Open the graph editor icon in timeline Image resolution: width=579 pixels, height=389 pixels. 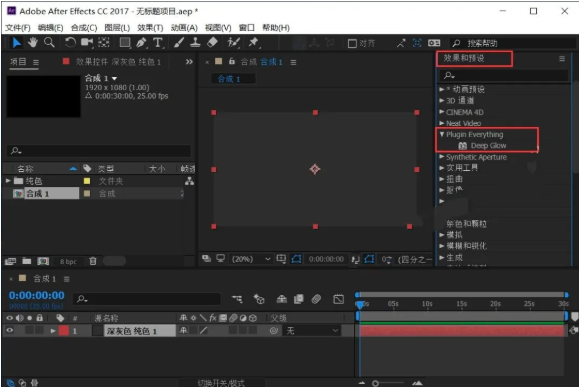coord(338,299)
